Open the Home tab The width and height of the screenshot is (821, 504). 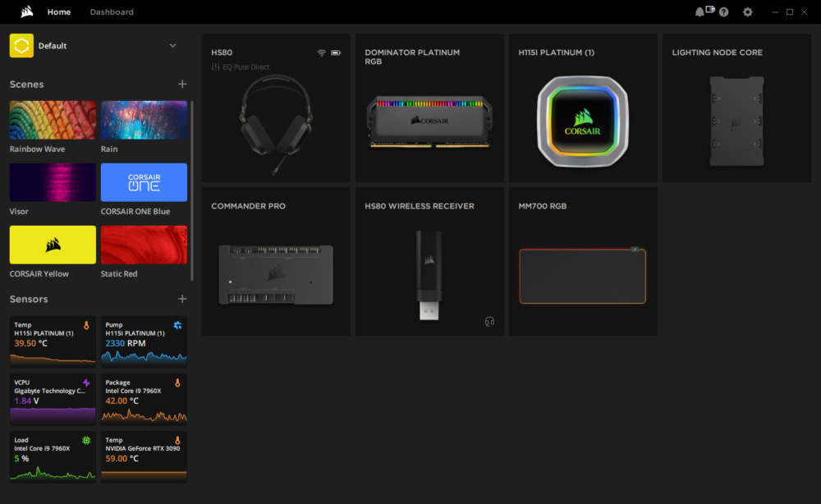[x=58, y=12]
